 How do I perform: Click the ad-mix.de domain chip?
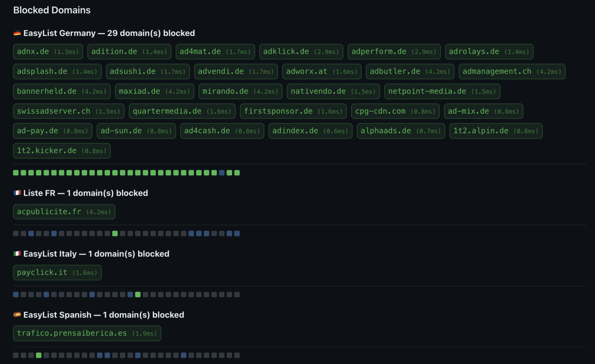coord(484,111)
